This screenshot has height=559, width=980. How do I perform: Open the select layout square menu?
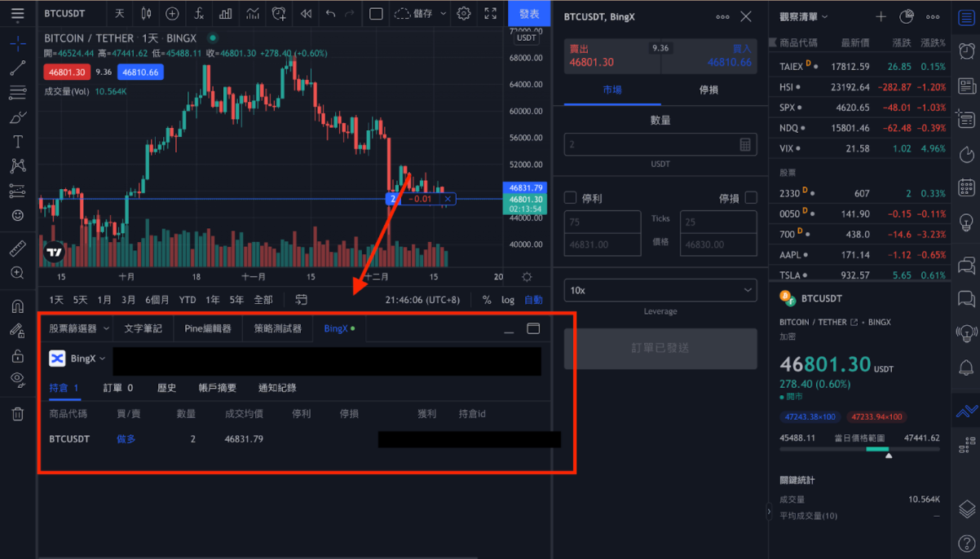(376, 14)
